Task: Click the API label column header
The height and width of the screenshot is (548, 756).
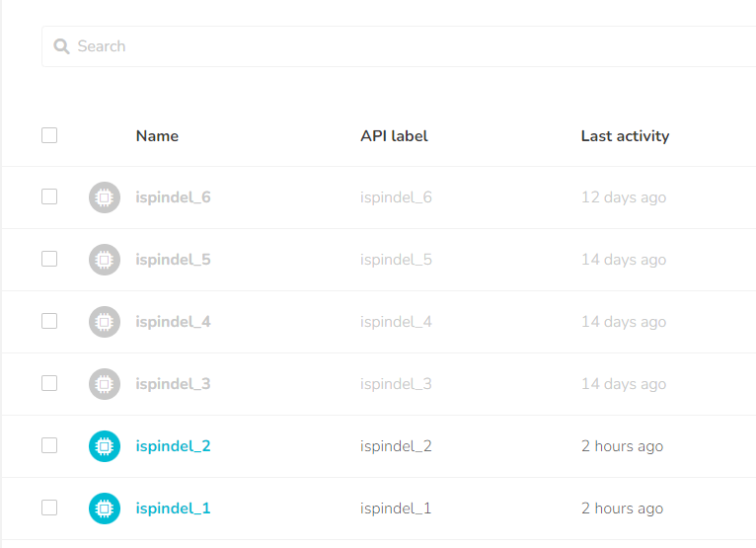Action: 394,136
